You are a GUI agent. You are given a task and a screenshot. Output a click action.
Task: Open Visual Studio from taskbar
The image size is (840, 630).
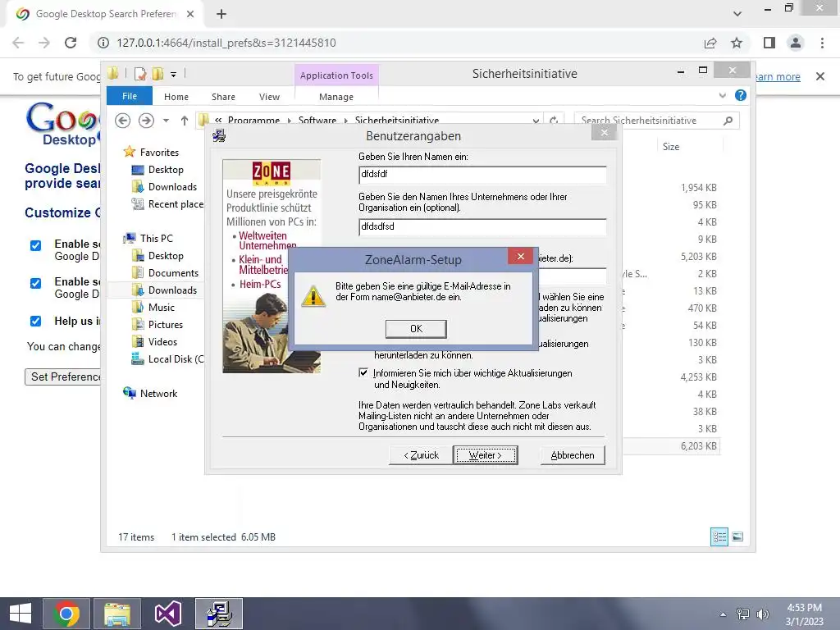167,614
